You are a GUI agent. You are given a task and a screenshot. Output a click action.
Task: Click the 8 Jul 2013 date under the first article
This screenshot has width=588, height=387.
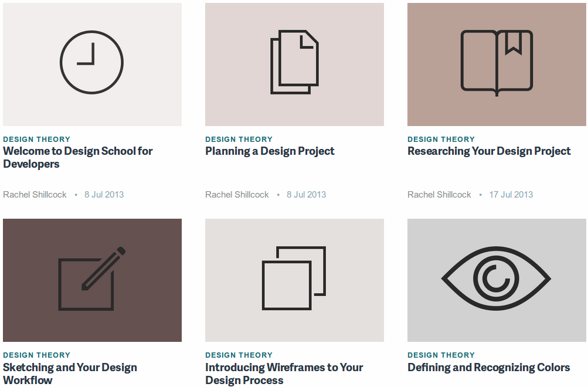(x=104, y=194)
